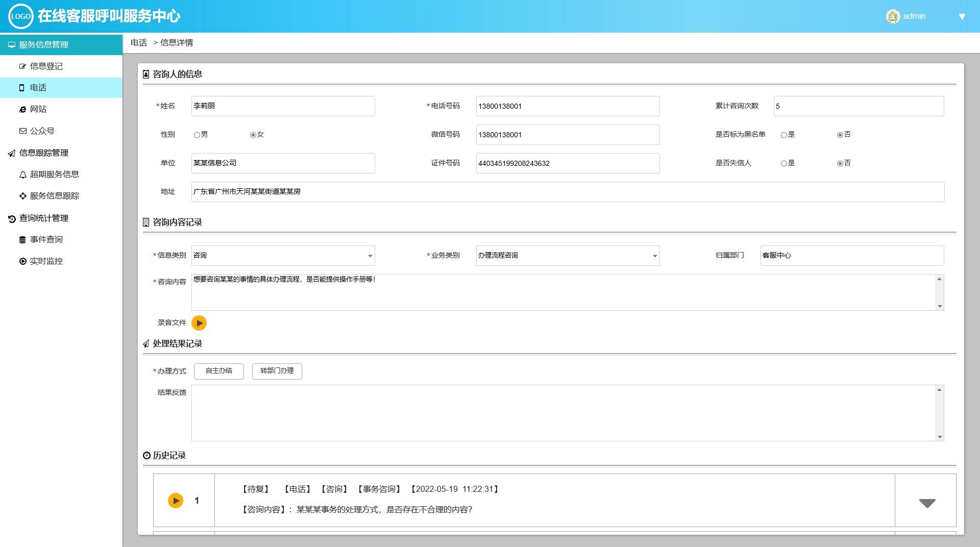Open the 信息类别 dropdown
The height and width of the screenshot is (547, 980).
coord(370,256)
